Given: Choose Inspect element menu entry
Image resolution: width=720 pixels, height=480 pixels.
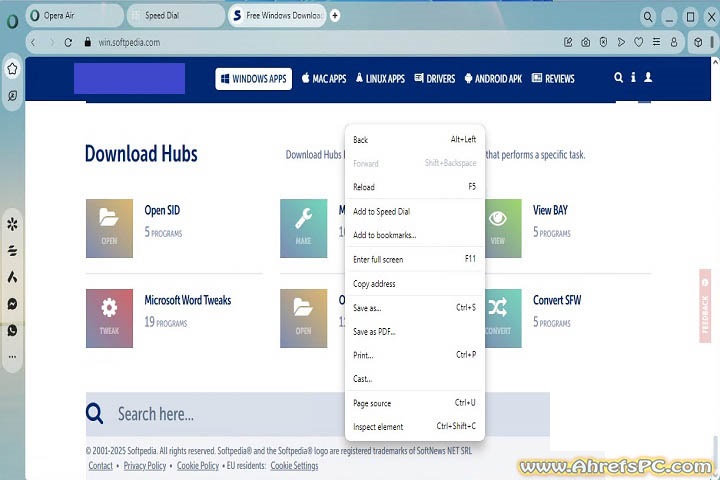Looking at the screenshot, I should (415, 426).
